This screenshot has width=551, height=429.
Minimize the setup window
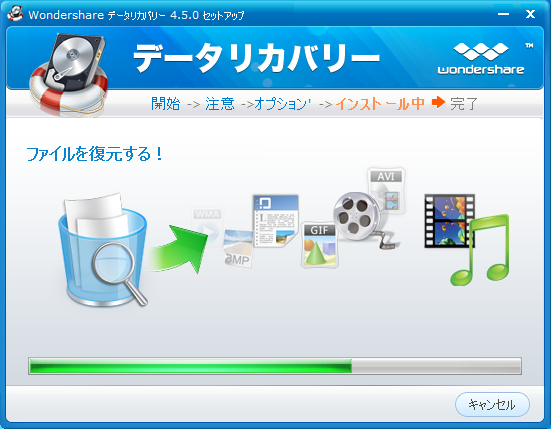point(503,14)
